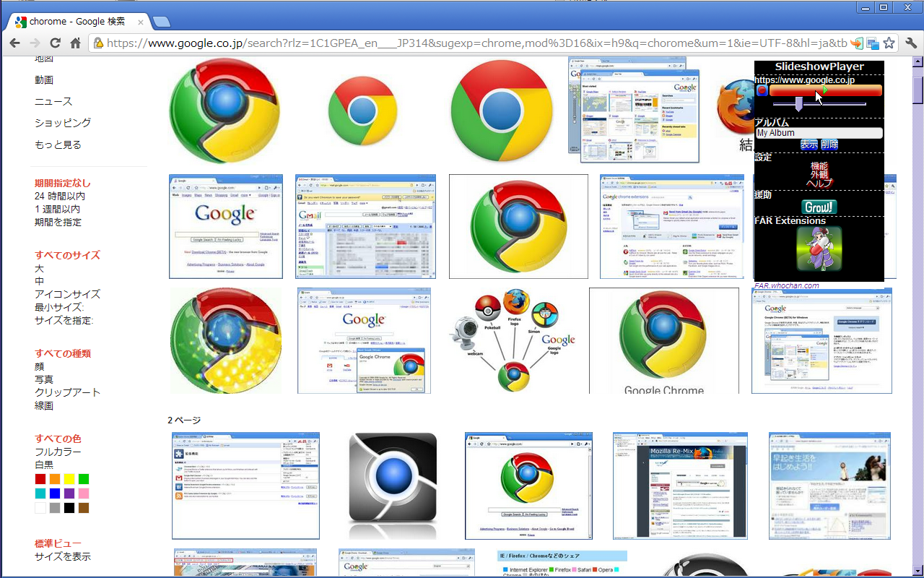
Task: Pick the blue color swatch
Action: 55,493
